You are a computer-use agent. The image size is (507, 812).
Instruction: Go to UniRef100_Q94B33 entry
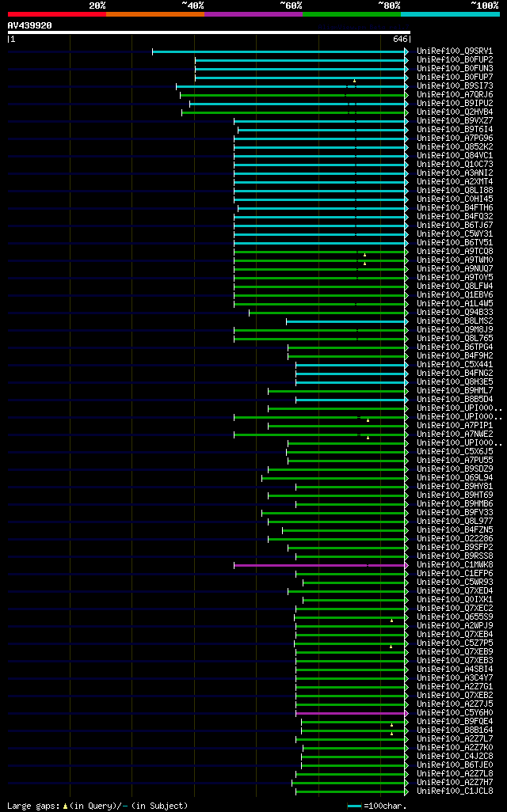pyautogui.click(x=455, y=313)
